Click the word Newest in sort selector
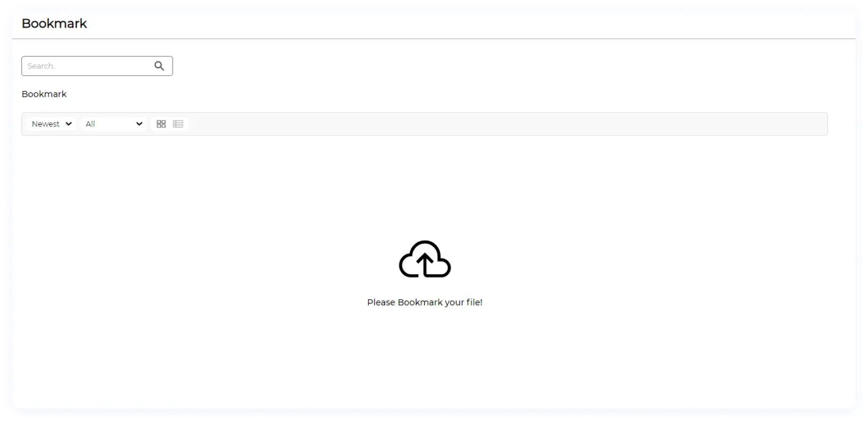This screenshot has height=423, width=868. [x=45, y=124]
